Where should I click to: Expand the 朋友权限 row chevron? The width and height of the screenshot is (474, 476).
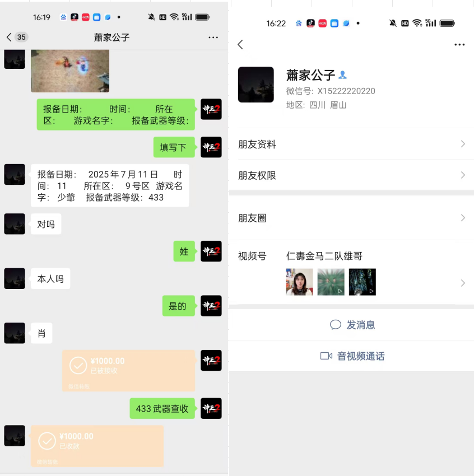click(462, 175)
